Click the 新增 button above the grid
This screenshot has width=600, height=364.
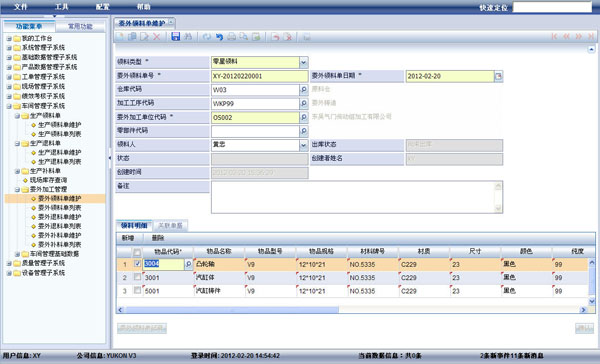tap(128, 238)
